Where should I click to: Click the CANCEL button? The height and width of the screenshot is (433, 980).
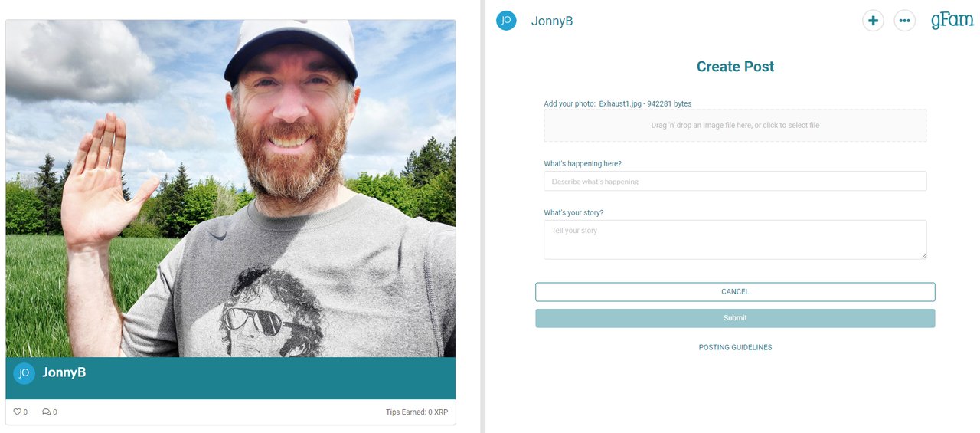click(735, 292)
